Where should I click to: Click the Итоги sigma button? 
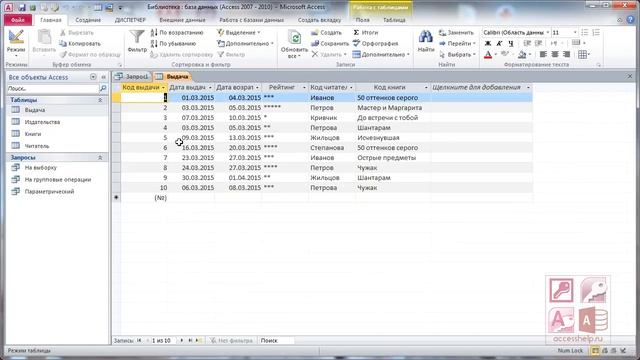click(366, 33)
